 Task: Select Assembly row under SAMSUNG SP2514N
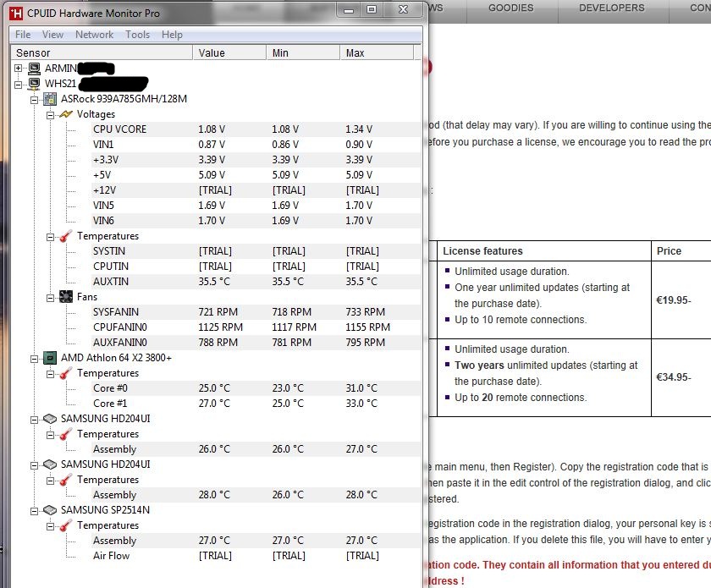[x=256, y=541]
